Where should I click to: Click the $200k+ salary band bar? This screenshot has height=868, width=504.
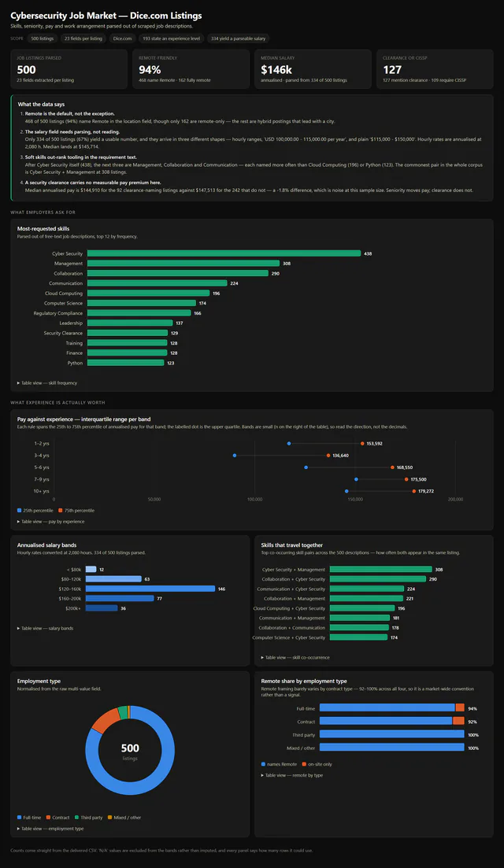102,608
